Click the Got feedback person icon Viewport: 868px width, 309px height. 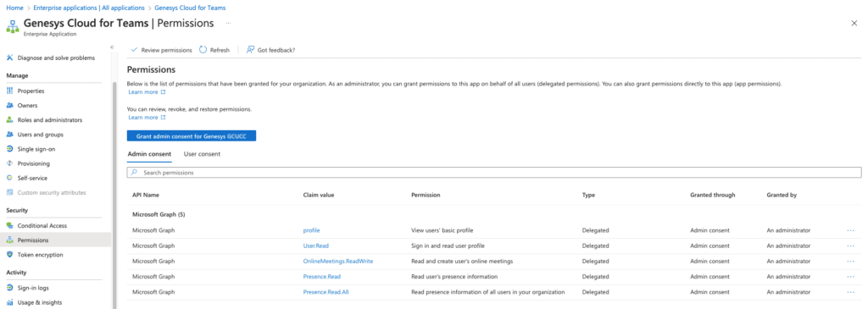[x=251, y=50]
